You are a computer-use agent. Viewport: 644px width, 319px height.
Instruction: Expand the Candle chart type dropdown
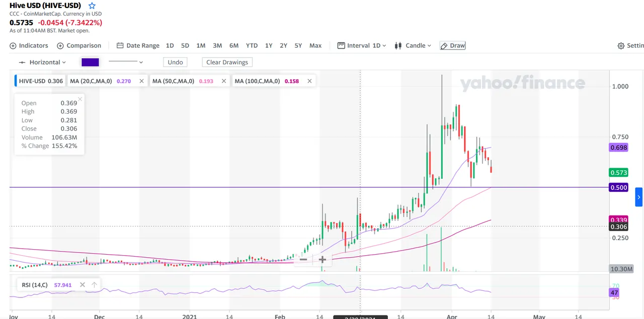[413, 46]
